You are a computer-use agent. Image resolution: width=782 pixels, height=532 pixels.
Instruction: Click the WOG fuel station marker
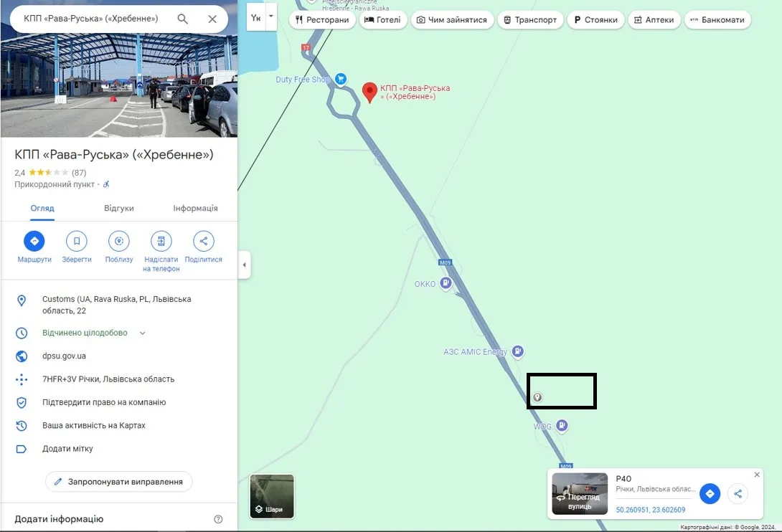click(x=562, y=425)
